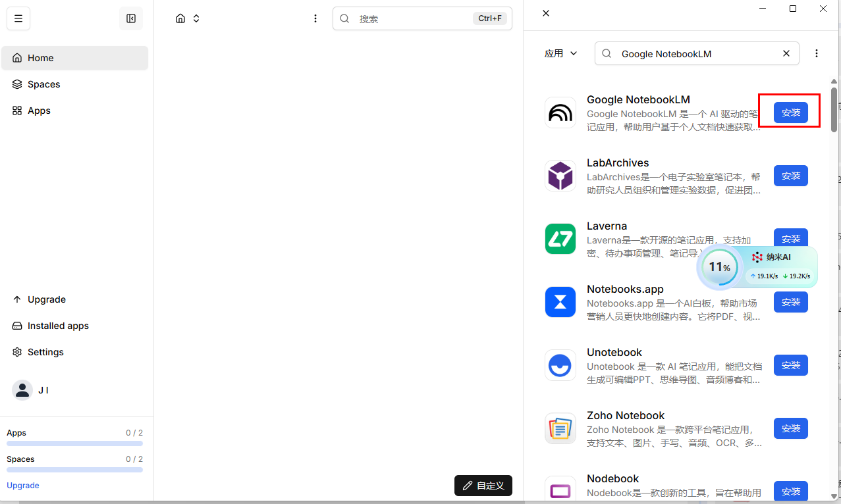Click the Notebooks.app icon
Screen dimensions: 841x504
pos(560,302)
